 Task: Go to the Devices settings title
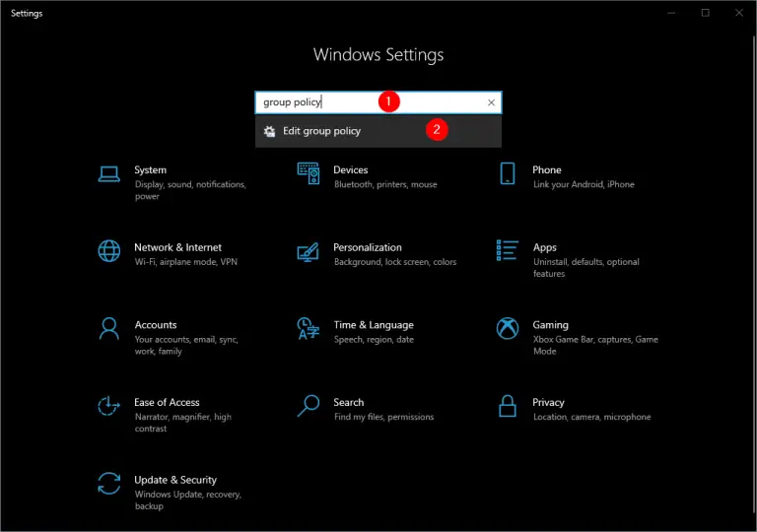(x=351, y=169)
